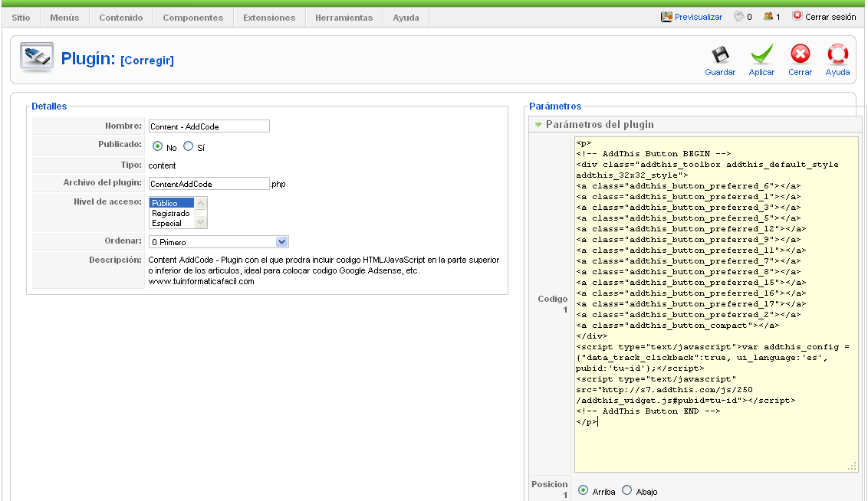
Task: Click in the Nombre text field
Action: 209,126
